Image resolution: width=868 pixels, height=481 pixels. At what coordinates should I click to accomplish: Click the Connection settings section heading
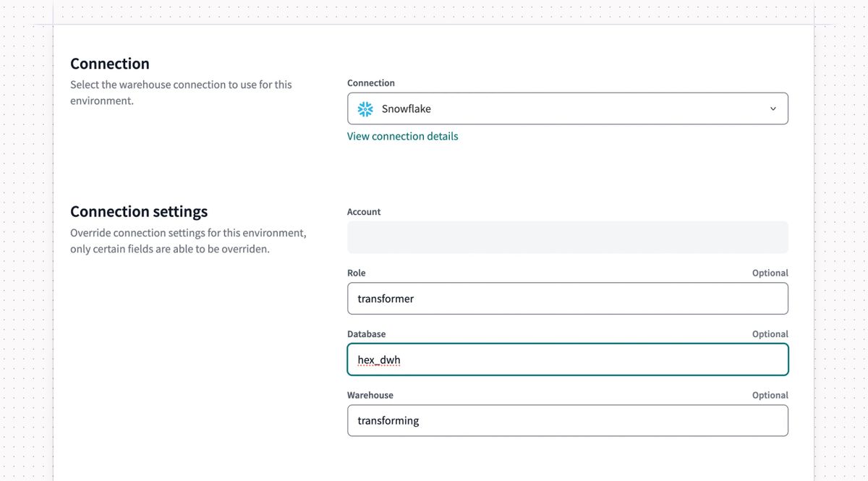pos(139,211)
